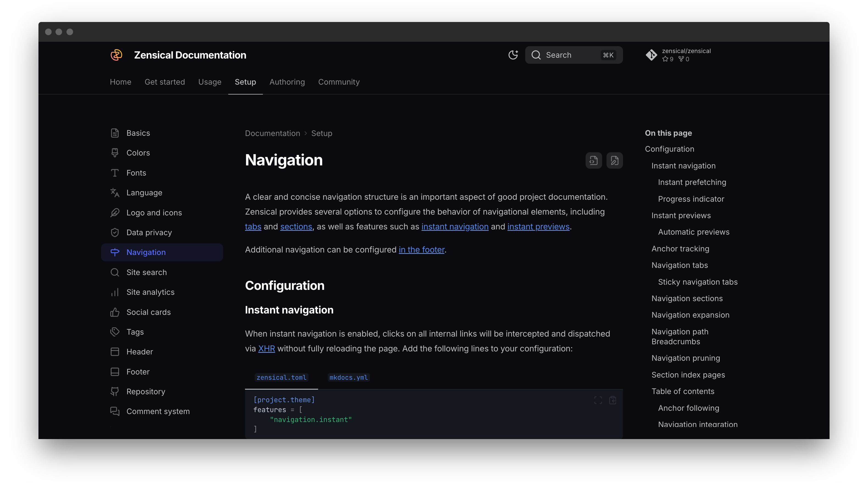
Task: Click Documentation in the breadcrumb
Action: 272,133
